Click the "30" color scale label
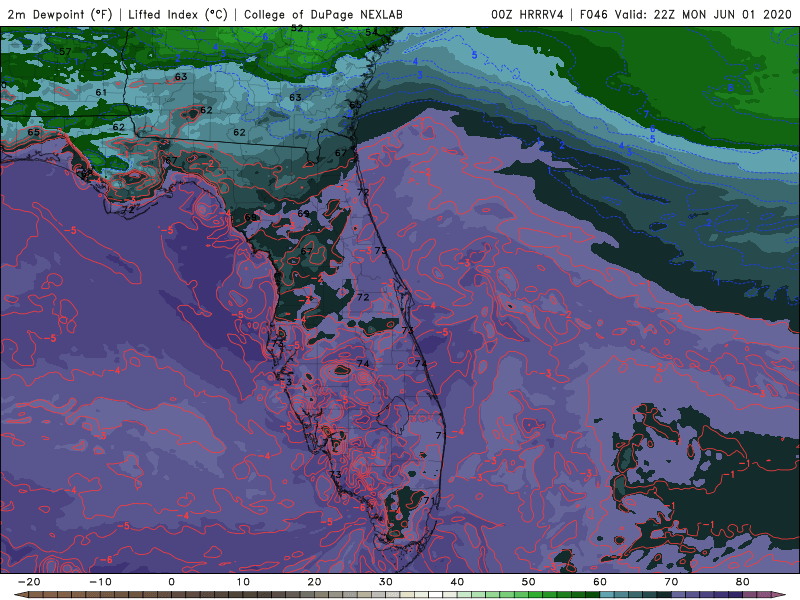 (x=386, y=582)
